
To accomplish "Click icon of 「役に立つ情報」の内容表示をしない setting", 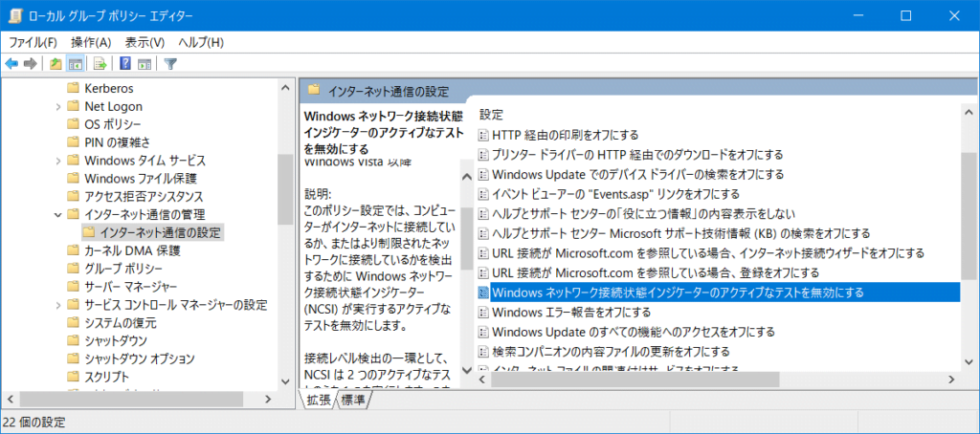I will pos(482,213).
